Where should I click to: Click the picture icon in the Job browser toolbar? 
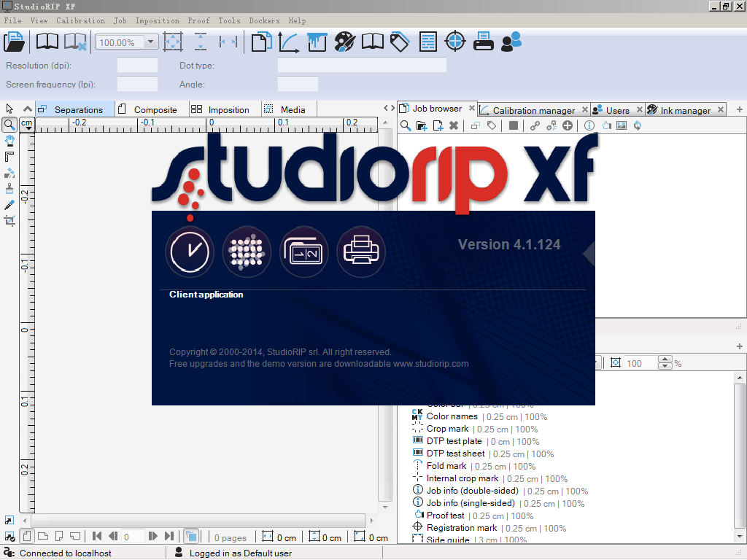pos(622,125)
